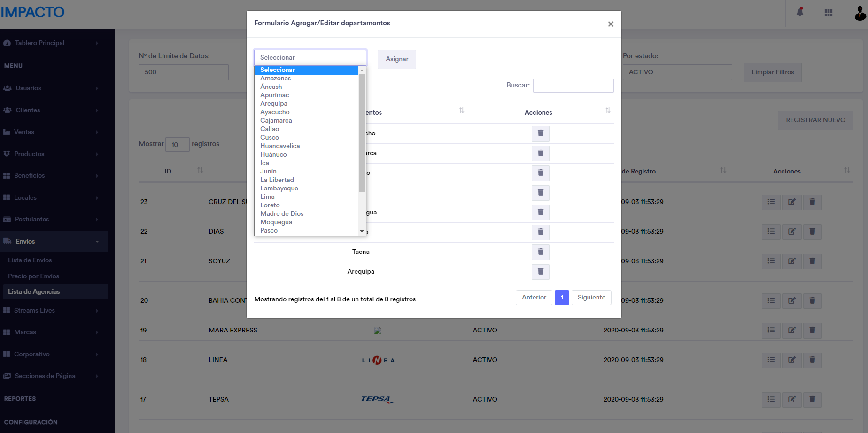Select Lima in the department list

(x=267, y=197)
